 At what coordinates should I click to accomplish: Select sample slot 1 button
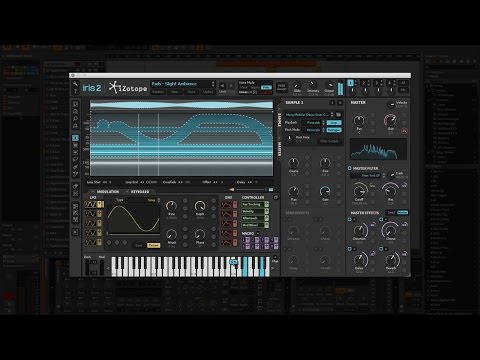350,83
